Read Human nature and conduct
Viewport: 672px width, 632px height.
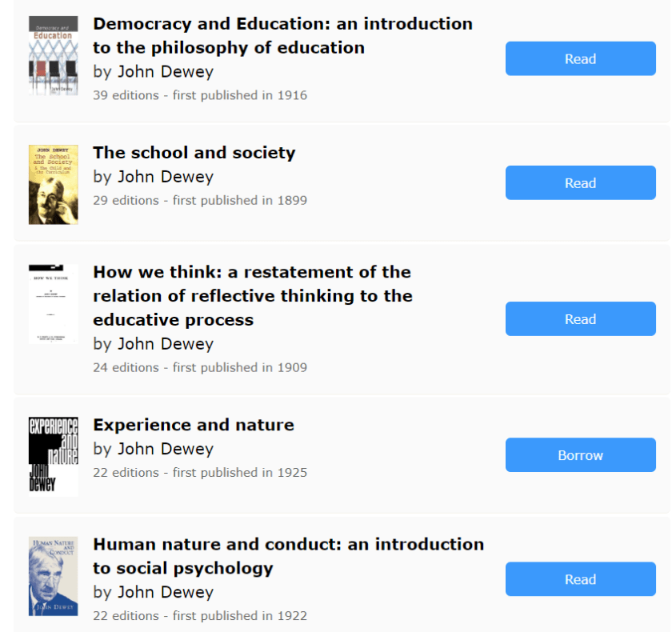(580, 579)
